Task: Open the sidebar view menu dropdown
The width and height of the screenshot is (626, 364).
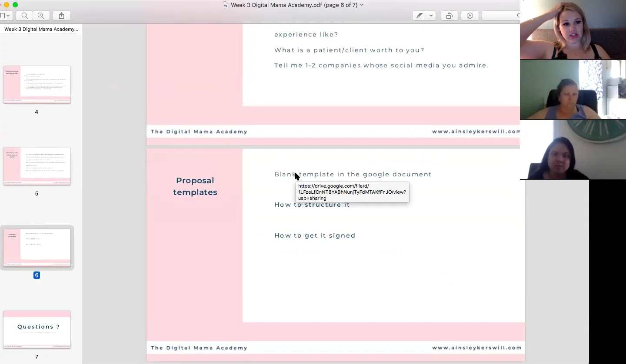Action: pos(6,16)
